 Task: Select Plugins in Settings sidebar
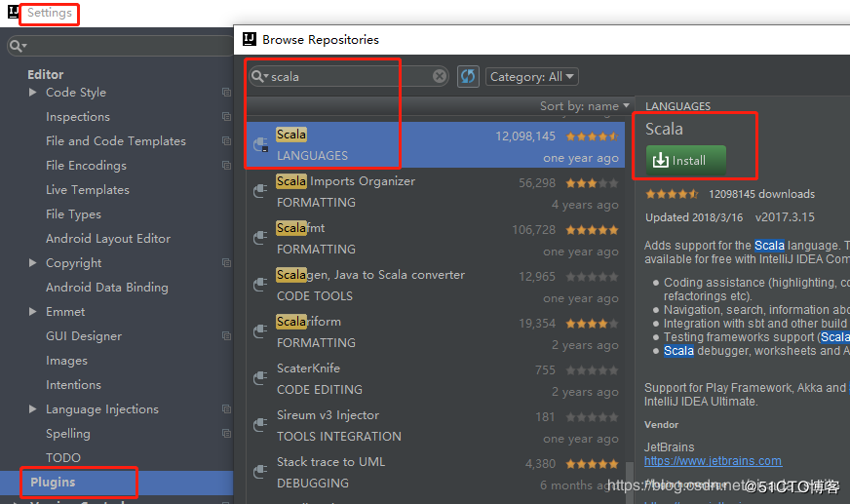tap(117, 483)
